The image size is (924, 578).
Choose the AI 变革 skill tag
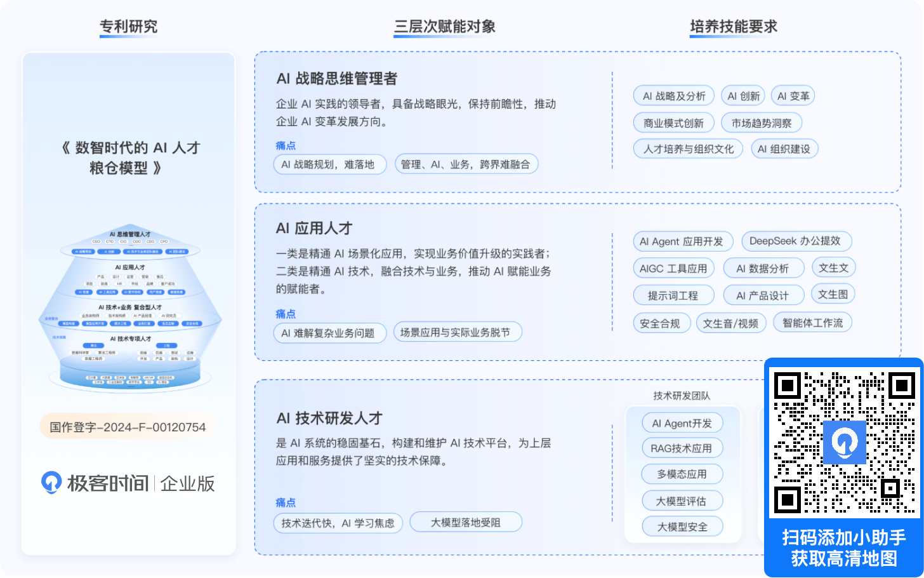(x=793, y=96)
